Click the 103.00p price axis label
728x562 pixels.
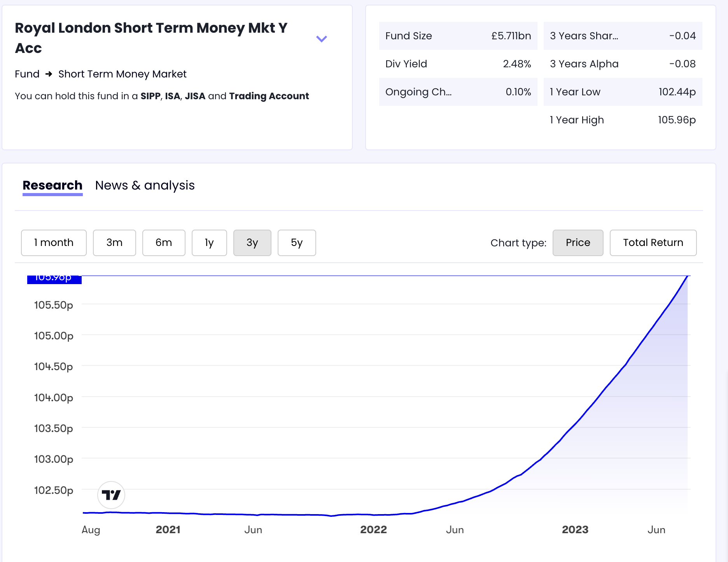(x=54, y=459)
